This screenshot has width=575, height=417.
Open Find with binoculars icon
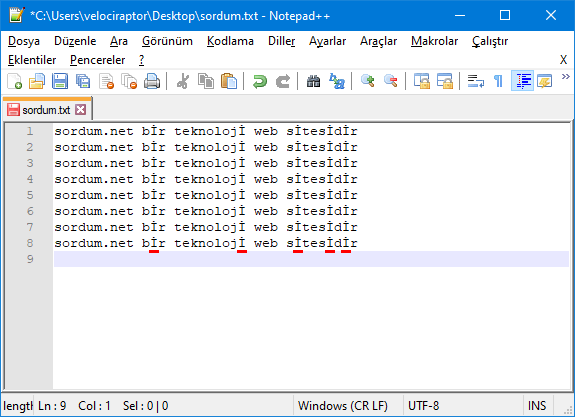click(314, 81)
